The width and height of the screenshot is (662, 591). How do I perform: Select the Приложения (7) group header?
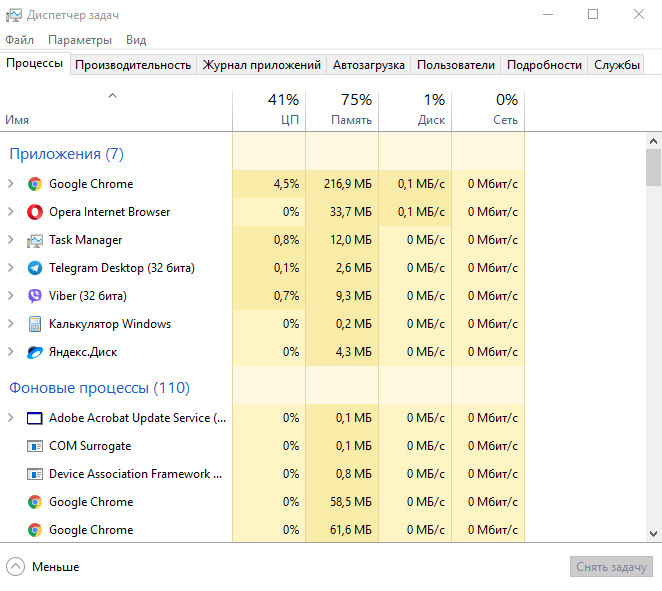[66, 154]
